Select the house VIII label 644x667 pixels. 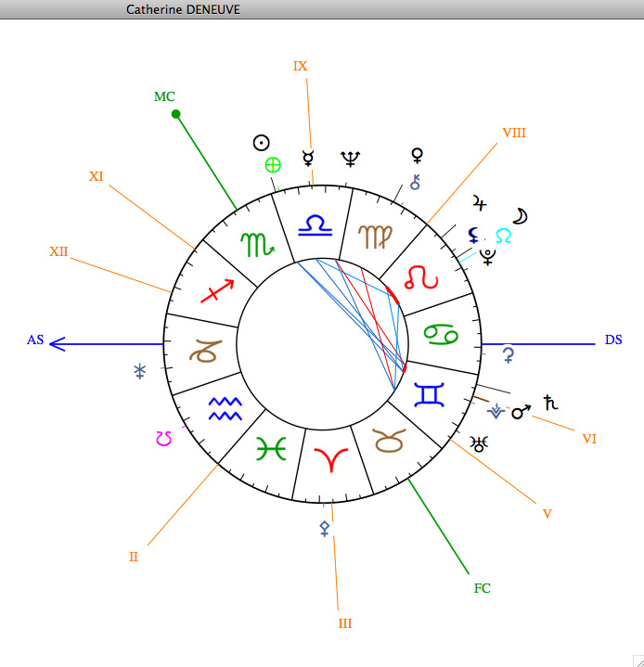click(x=514, y=133)
